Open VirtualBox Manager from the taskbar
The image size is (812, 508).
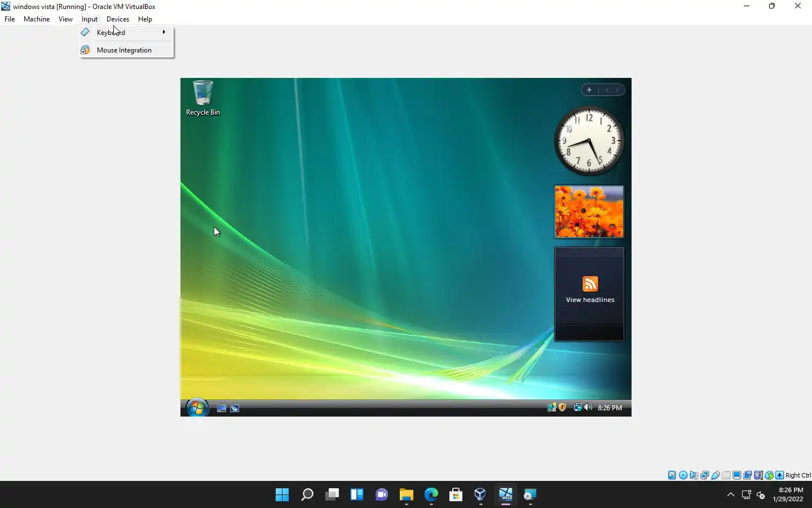pyautogui.click(x=480, y=495)
